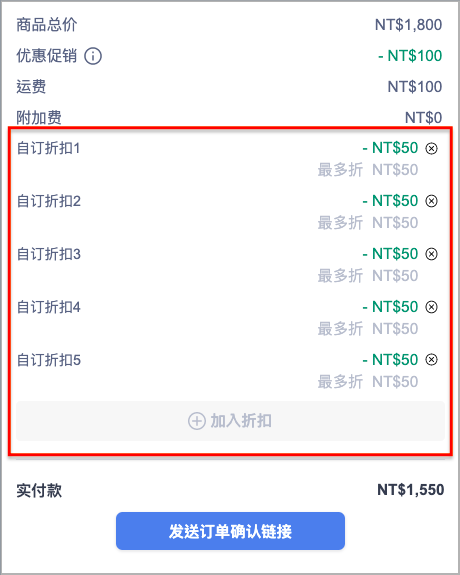Click the info icon beside 优惠促销
The height and width of the screenshot is (575, 460).
pos(93,56)
